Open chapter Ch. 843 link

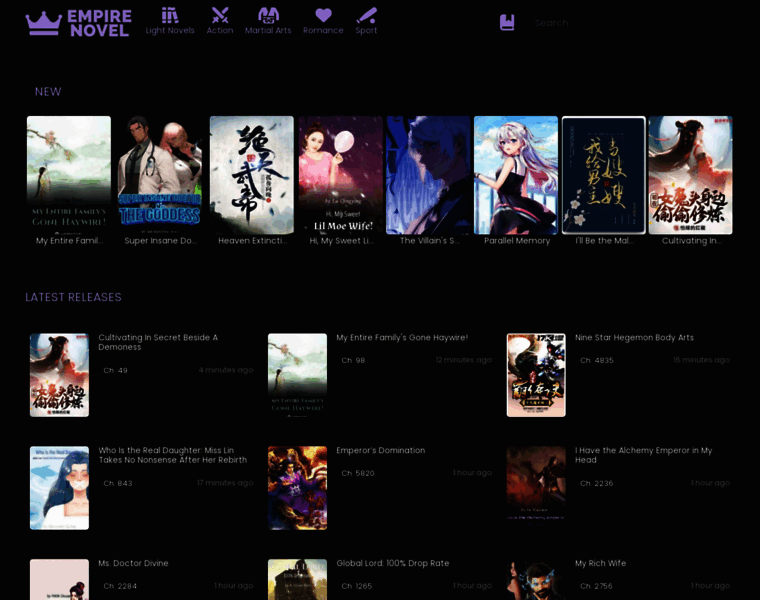118,483
